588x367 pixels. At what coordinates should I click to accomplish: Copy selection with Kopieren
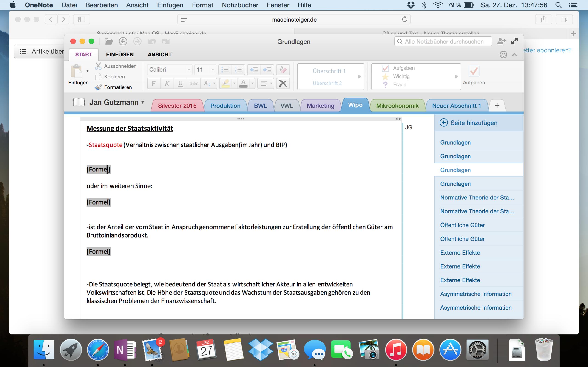(x=110, y=77)
